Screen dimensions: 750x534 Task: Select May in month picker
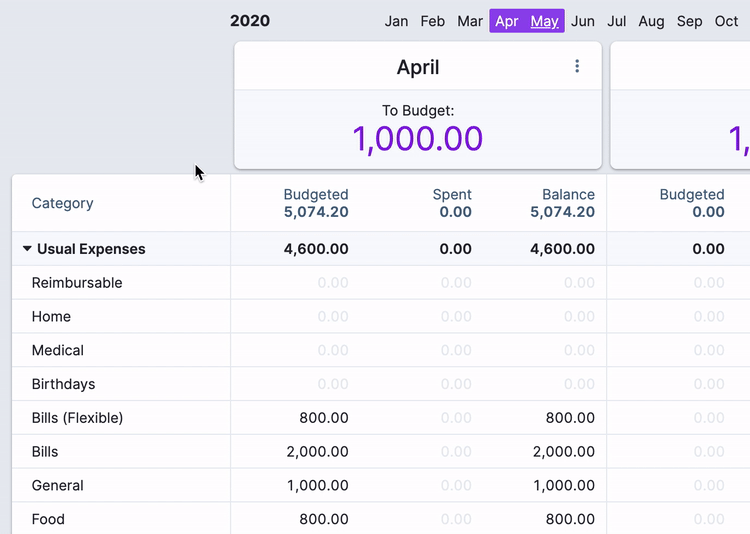544,21
